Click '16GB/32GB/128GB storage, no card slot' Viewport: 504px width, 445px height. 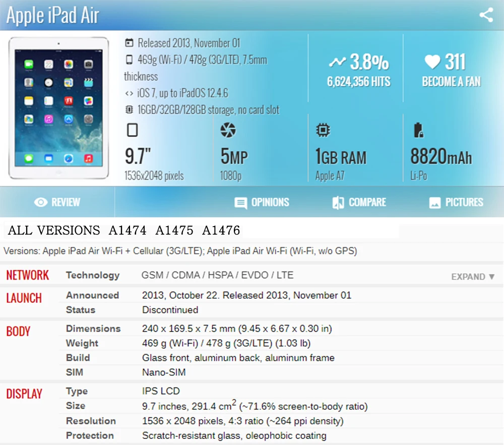(x=208, y=109)
